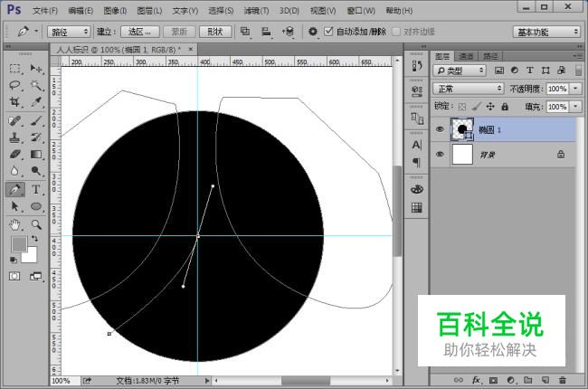Add a layer style with fx icon
The image size is (588, 389).
click(x=476, y=380)
